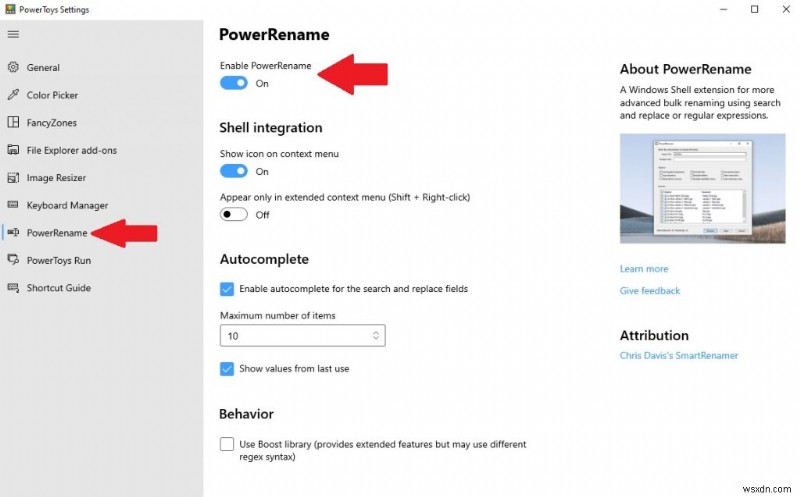Toggle Enable PowerRename switch

click(x=234, y=83)
